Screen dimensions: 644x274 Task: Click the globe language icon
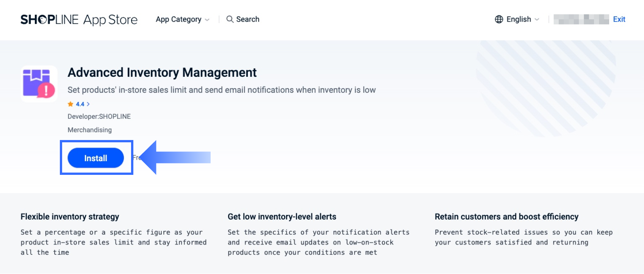coord(499,19)
